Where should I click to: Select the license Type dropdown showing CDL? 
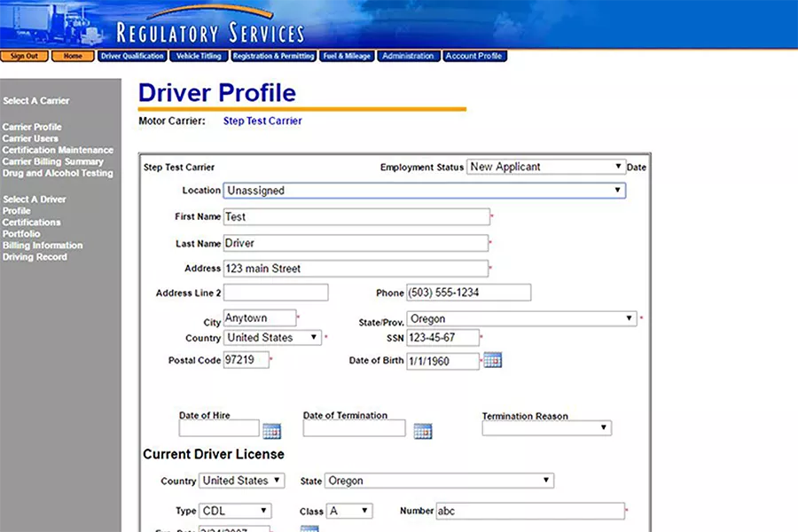235,511
